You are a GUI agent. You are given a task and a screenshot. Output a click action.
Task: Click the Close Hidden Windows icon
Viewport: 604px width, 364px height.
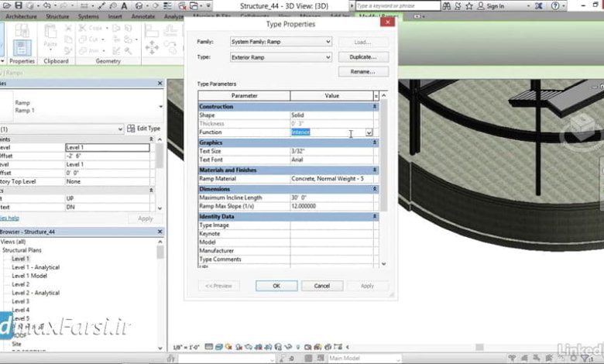(182, 5)
